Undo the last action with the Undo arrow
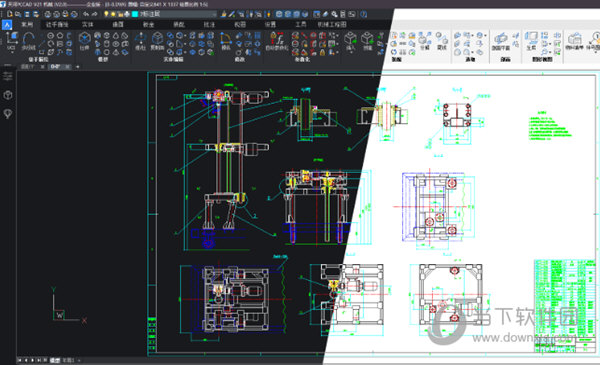This screenshot has width=600, height=365. click(x=86, y=14)
